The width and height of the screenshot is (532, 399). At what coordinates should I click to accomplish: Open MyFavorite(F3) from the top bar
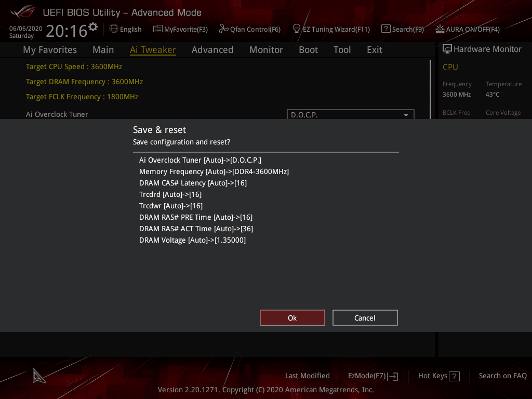coord(180,29)
